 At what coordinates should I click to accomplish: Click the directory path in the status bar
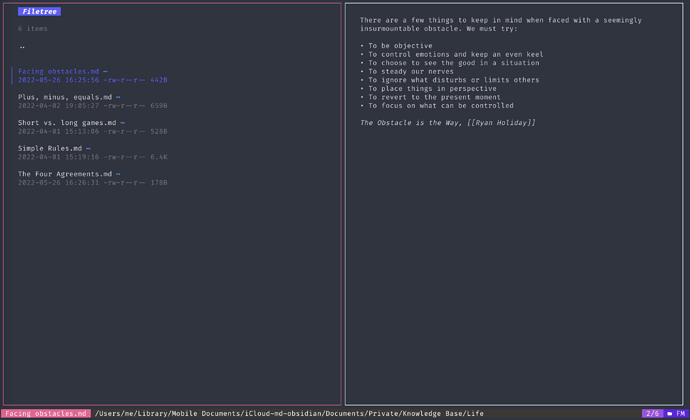click(x=289, y=413)
